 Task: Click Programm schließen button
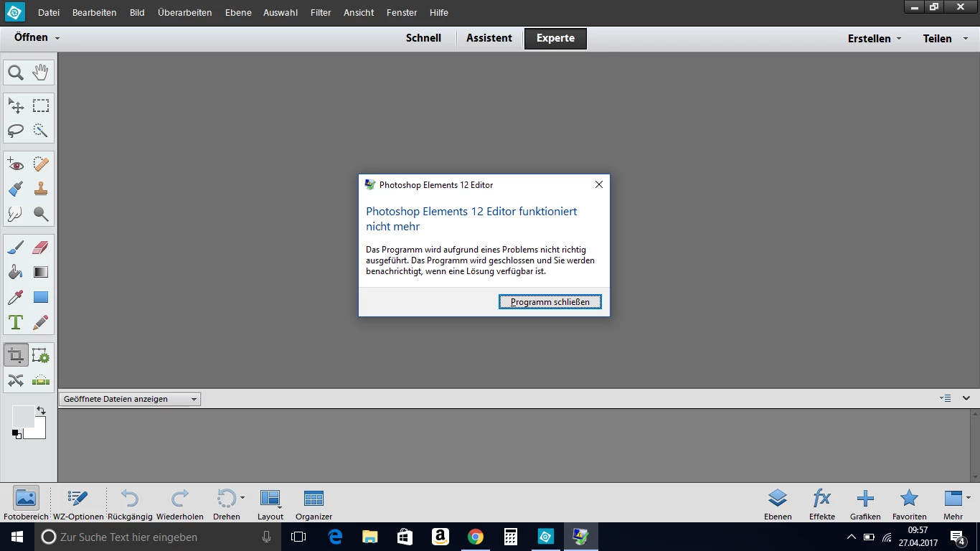pos(550,302)
